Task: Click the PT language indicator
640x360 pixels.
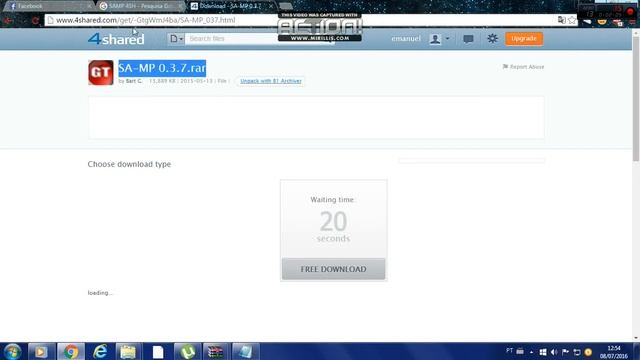Action: coord(509,351)
